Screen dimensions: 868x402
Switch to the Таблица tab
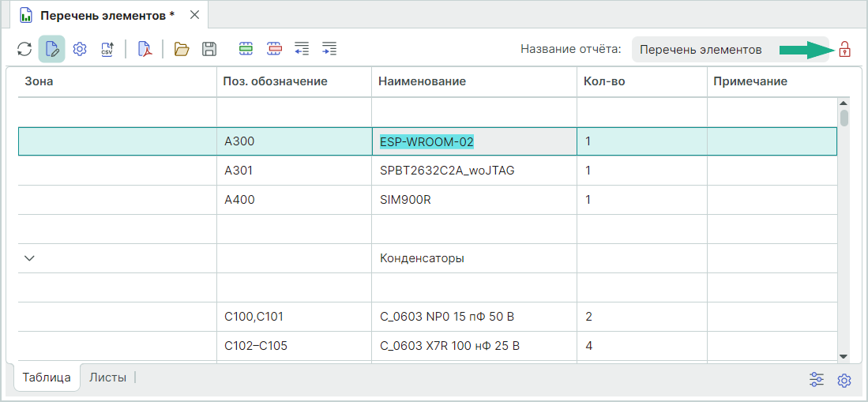click(47, 378)
